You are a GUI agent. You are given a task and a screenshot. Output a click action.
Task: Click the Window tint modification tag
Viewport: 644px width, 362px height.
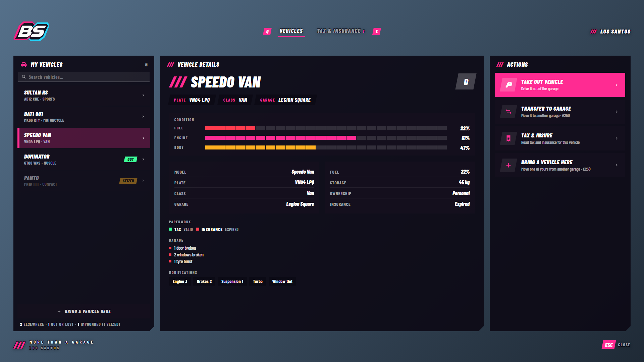click(x=282, y=282)
